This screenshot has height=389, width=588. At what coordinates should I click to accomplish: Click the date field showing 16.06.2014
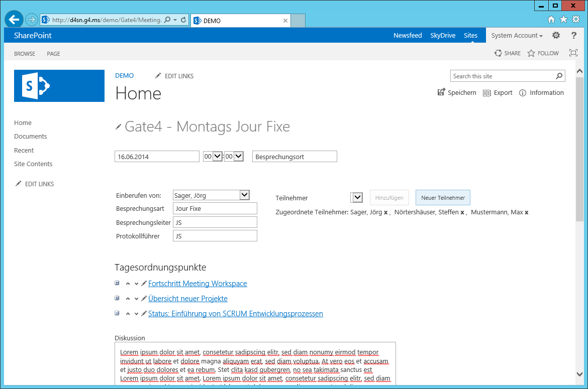pos(157,157)
